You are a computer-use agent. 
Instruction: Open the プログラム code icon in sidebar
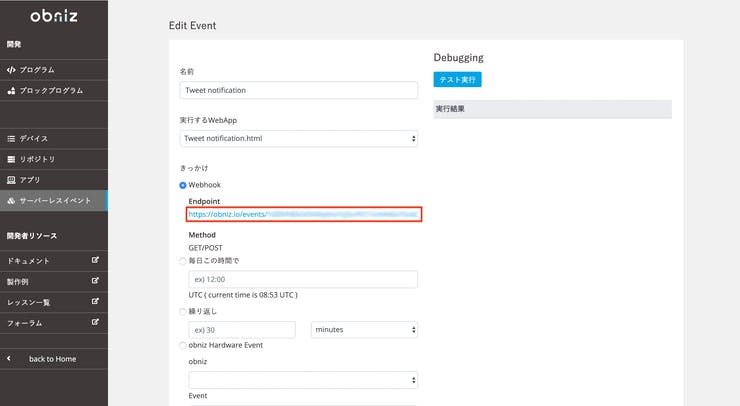point(11,70)
